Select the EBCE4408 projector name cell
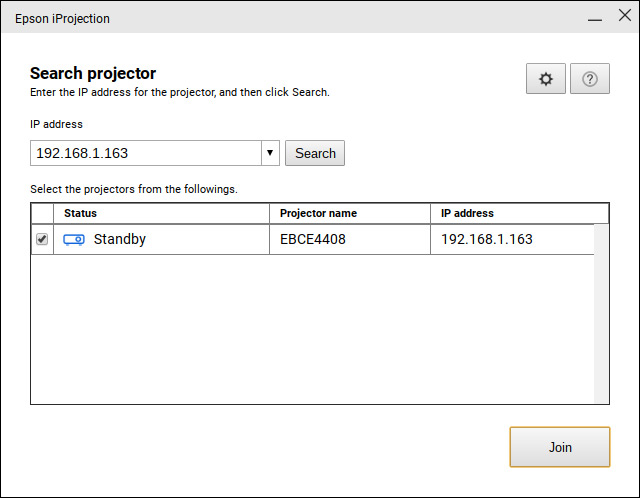640x498 pixels. coord(350,240)
